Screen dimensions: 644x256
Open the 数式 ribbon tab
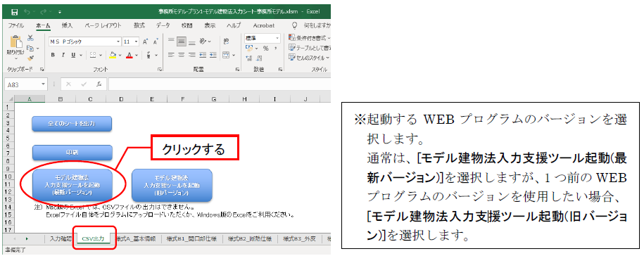point(139,25)
